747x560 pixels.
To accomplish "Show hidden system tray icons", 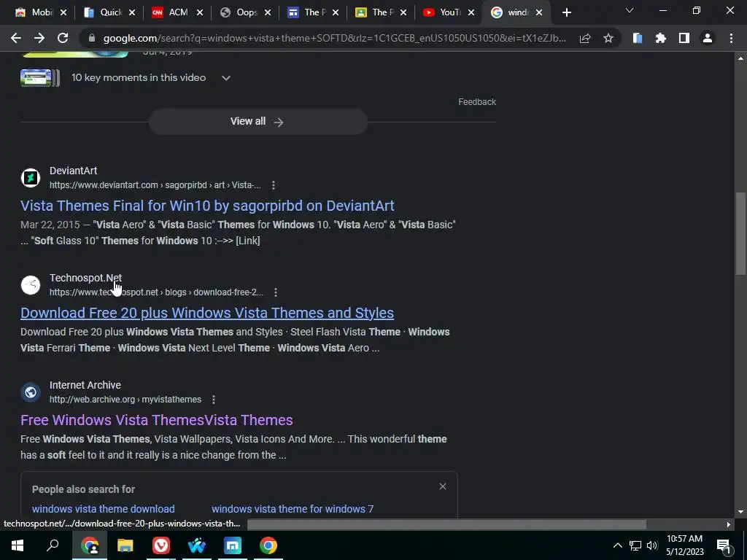I will 617,545.
